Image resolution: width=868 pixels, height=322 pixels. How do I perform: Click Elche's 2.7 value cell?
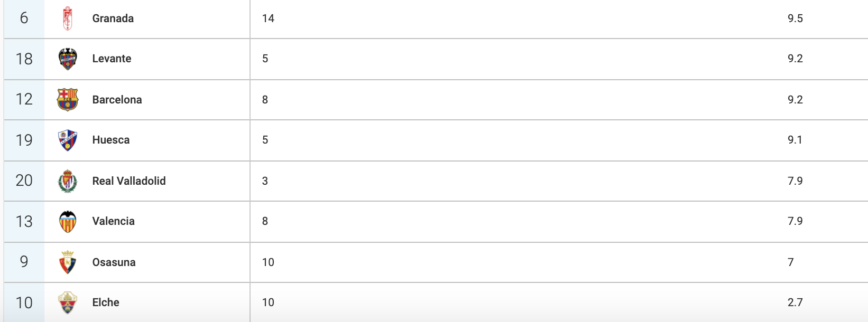(795, 302)
